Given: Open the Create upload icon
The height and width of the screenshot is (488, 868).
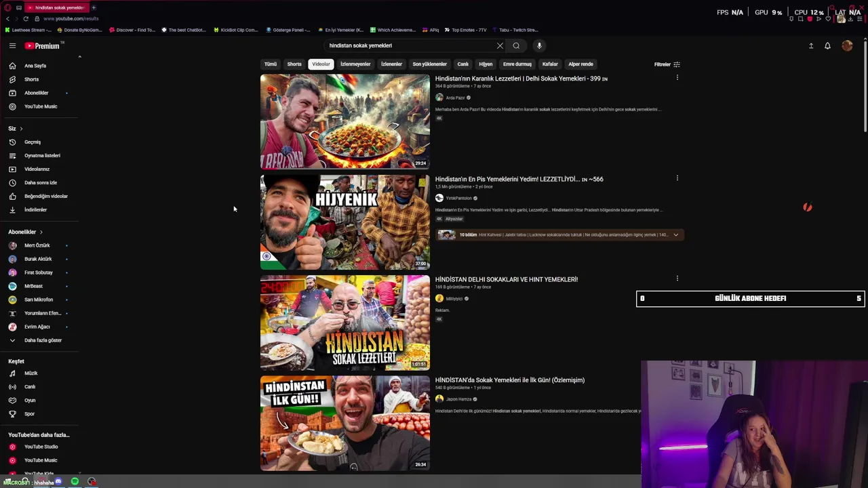Looking at the screenshot, I should [x=810, y=45].
